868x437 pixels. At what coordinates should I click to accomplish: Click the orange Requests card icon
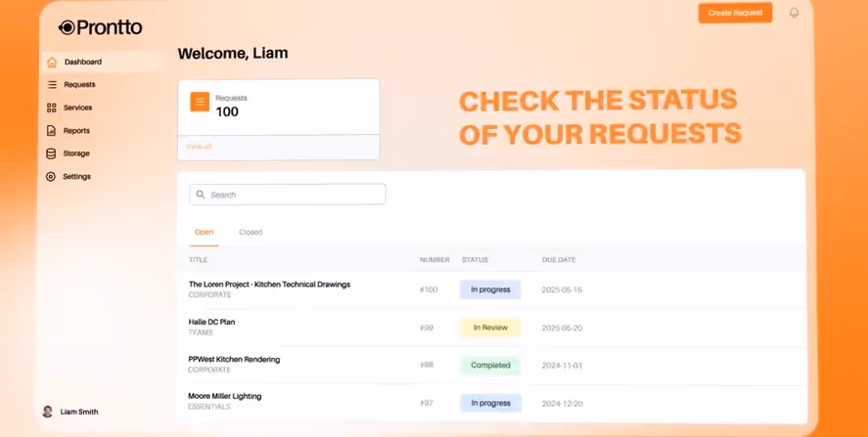tap(200, 102)
